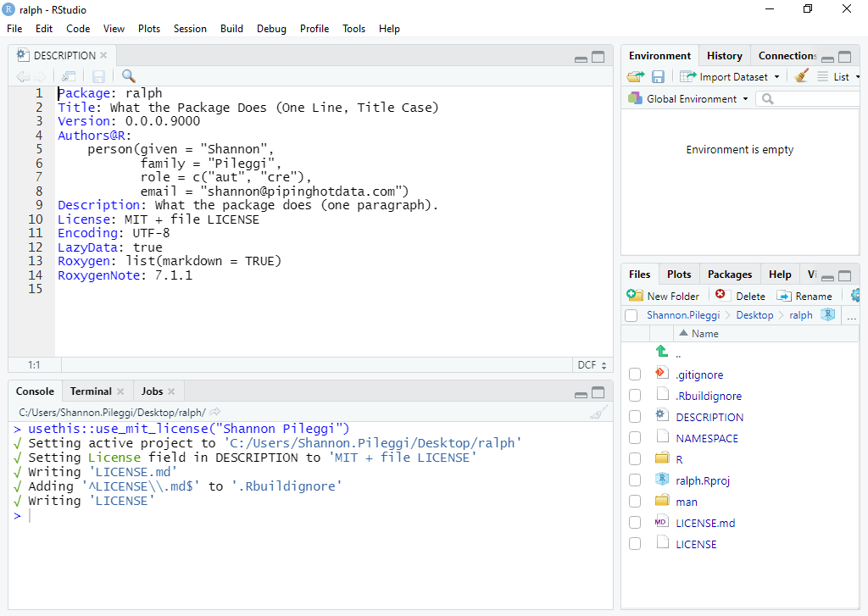Close the DESCRIPTION tab
The width and height of the screenshot is (868, 616).
(103, 55)
